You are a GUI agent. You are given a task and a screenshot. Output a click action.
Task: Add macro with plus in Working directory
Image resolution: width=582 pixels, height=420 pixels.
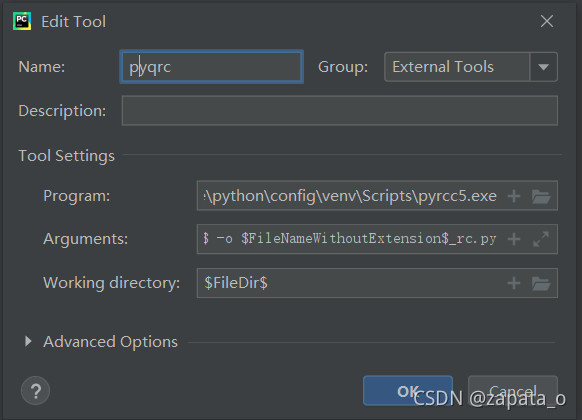click(514, 283)
